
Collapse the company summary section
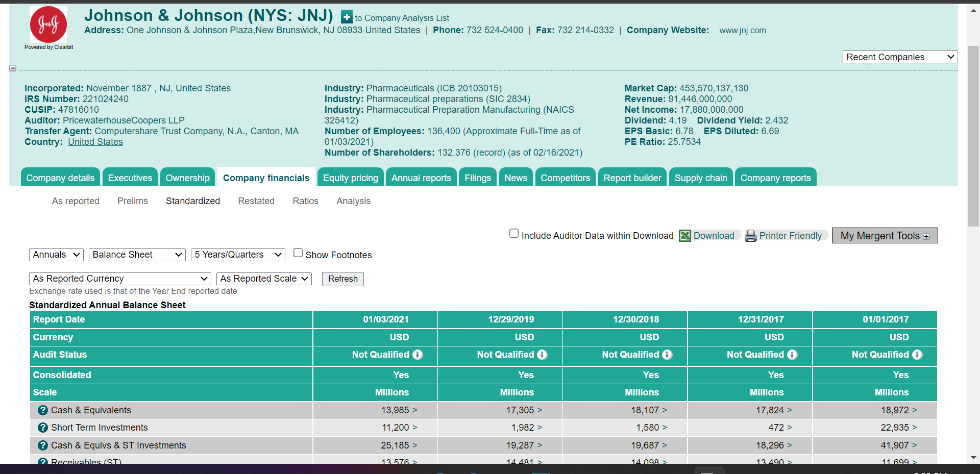coord(12,67)
